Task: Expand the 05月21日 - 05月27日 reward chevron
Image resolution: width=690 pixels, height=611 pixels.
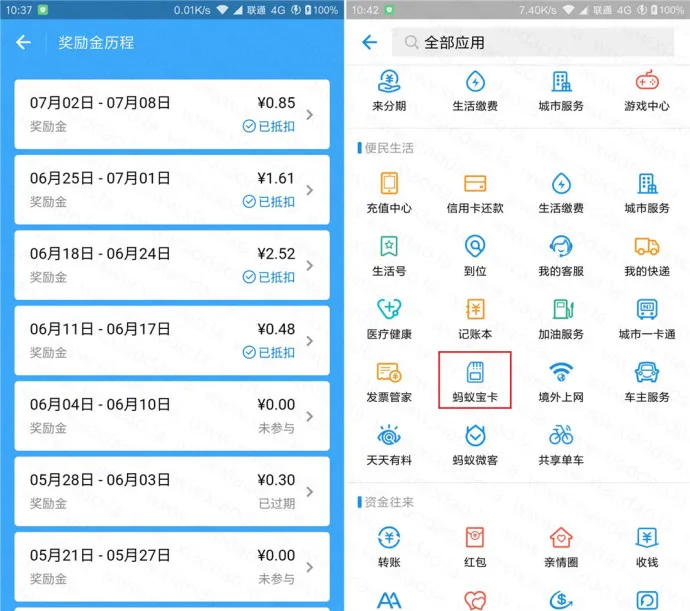Action: [310, 567]
